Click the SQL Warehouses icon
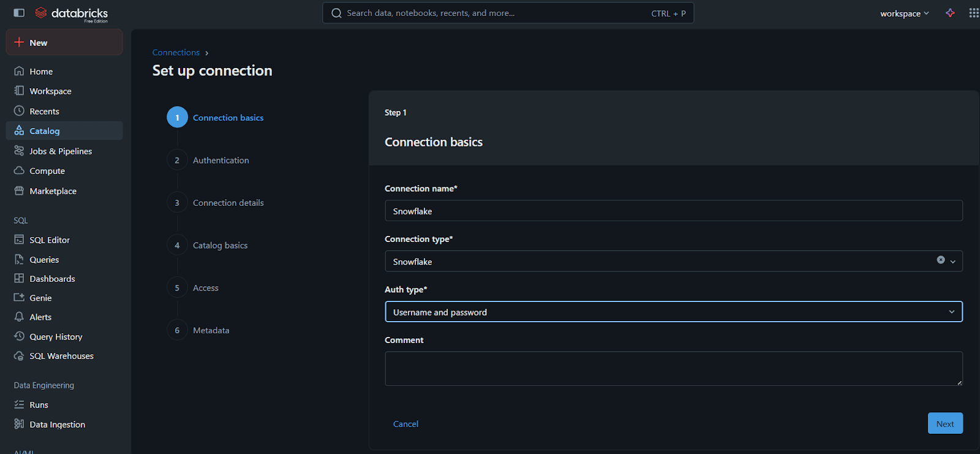The height and width of the screenshot is (454, 980). point(19,355)
